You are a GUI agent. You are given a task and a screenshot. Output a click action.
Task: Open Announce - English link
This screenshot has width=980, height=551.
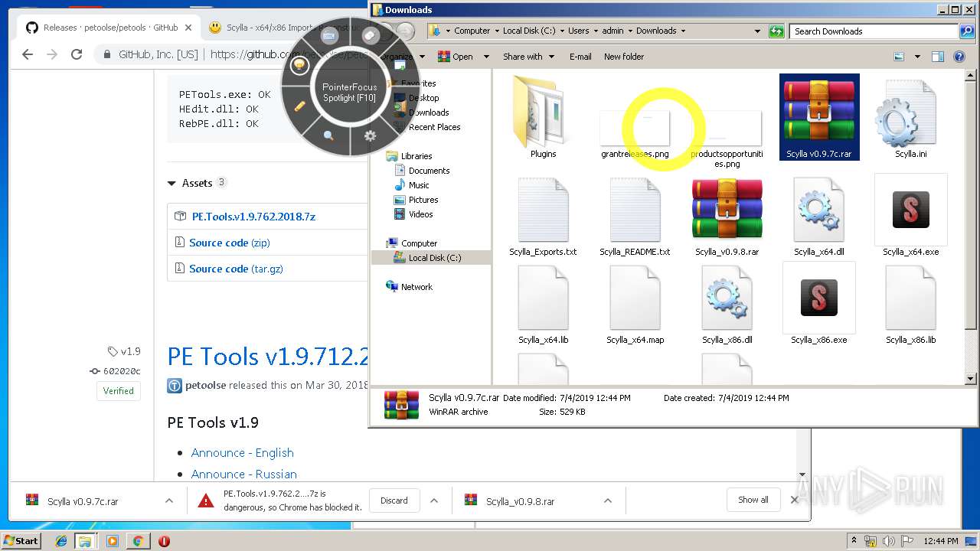[243, 453]
